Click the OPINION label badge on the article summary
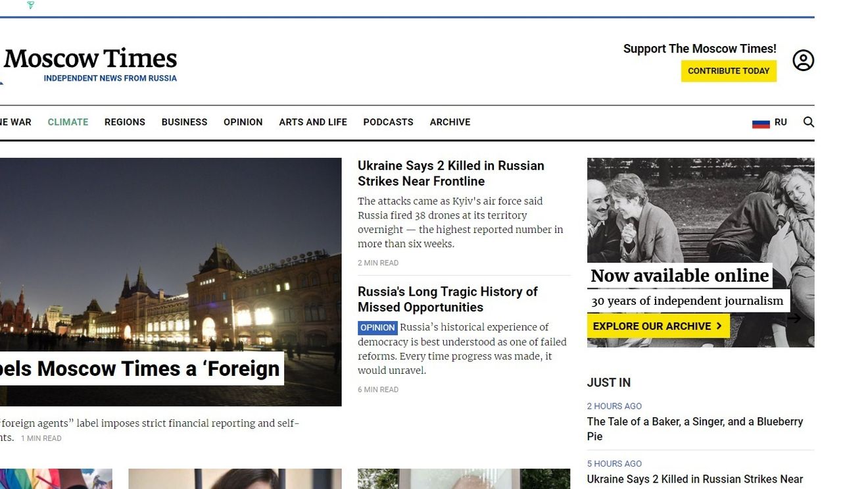868x489 pixels. coord(377,327)
